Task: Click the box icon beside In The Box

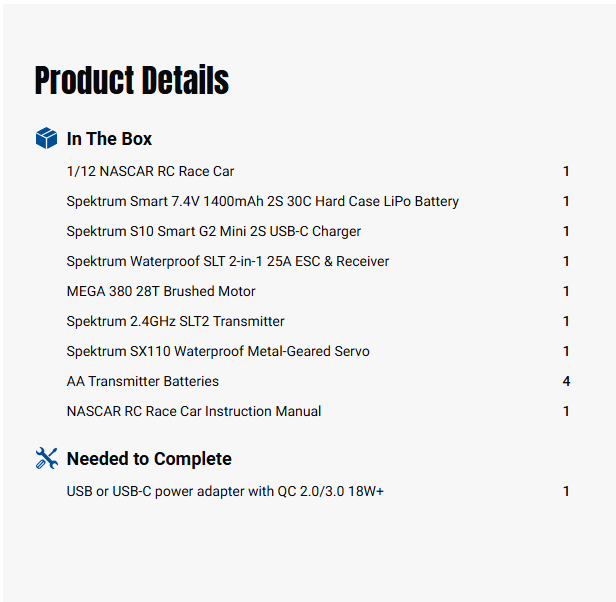Action: coord(46,139)
